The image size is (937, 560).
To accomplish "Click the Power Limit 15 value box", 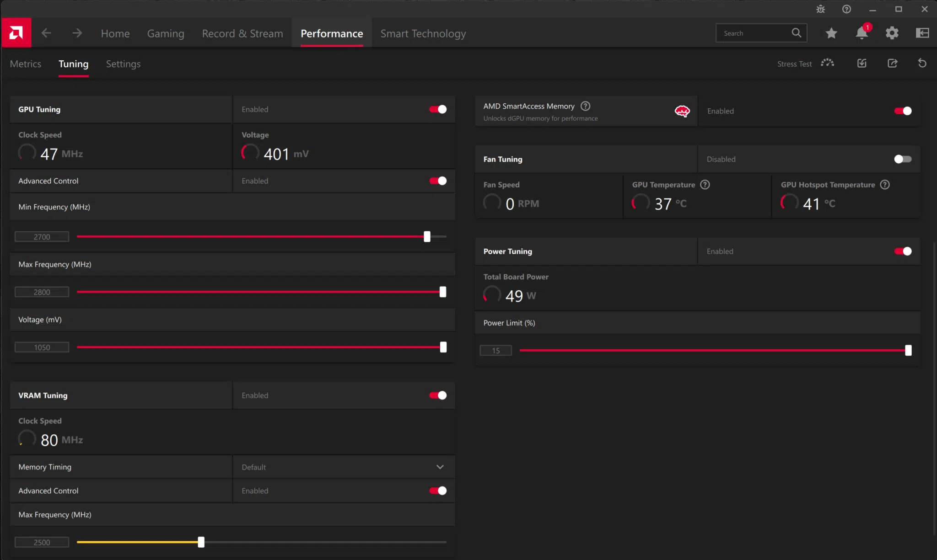I will pos(495,351).
